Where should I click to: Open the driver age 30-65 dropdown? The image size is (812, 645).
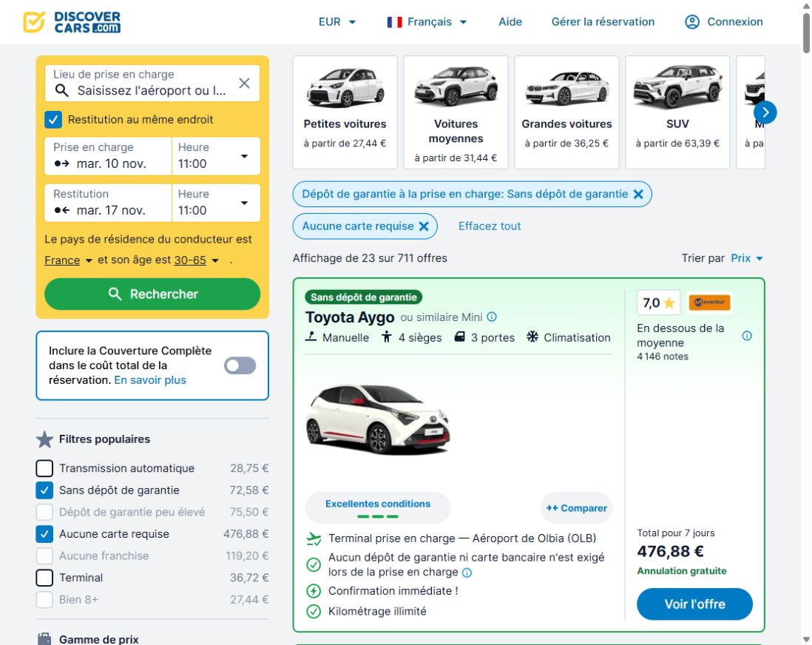click(x=196, y=260)
